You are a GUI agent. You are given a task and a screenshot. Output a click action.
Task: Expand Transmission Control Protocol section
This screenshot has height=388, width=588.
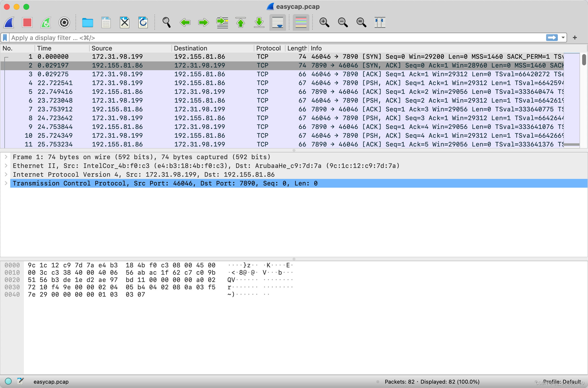pyautogui.click(x=6, y=183)
